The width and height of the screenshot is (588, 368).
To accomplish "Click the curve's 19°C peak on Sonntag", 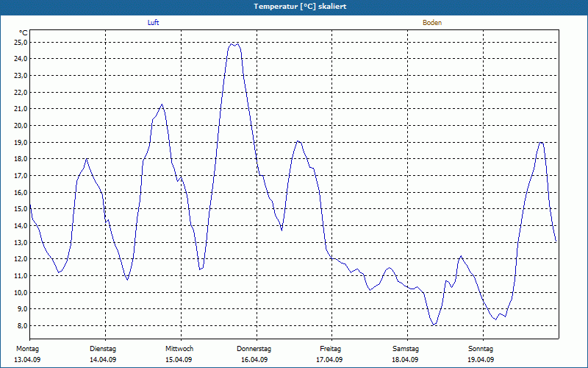I will pos(541,143).
